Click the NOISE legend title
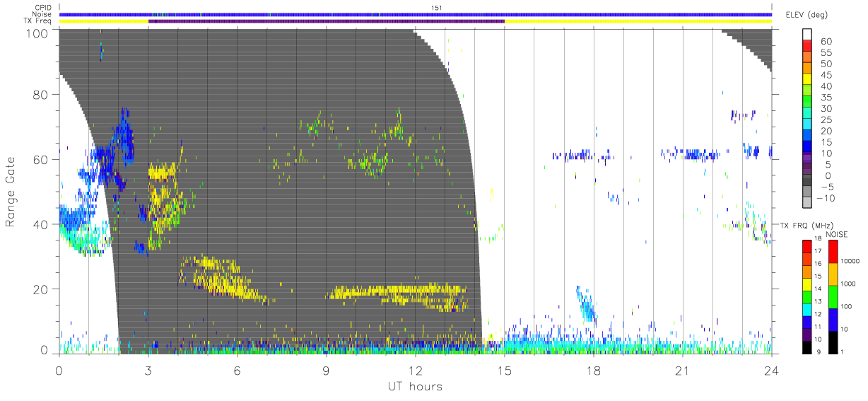The height and width of the screenshot is (401, 868). pos(838,234)
